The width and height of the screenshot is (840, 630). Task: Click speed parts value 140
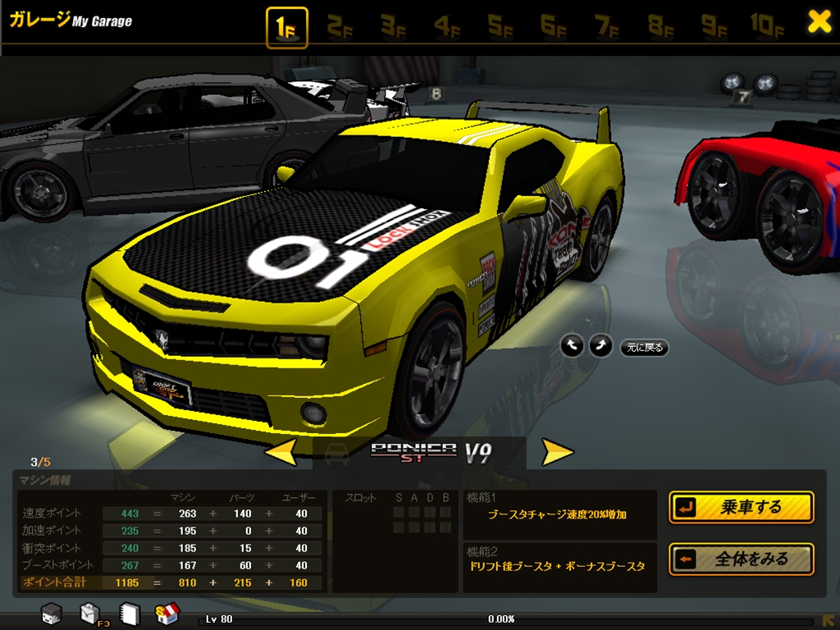(x=242, y=514)
